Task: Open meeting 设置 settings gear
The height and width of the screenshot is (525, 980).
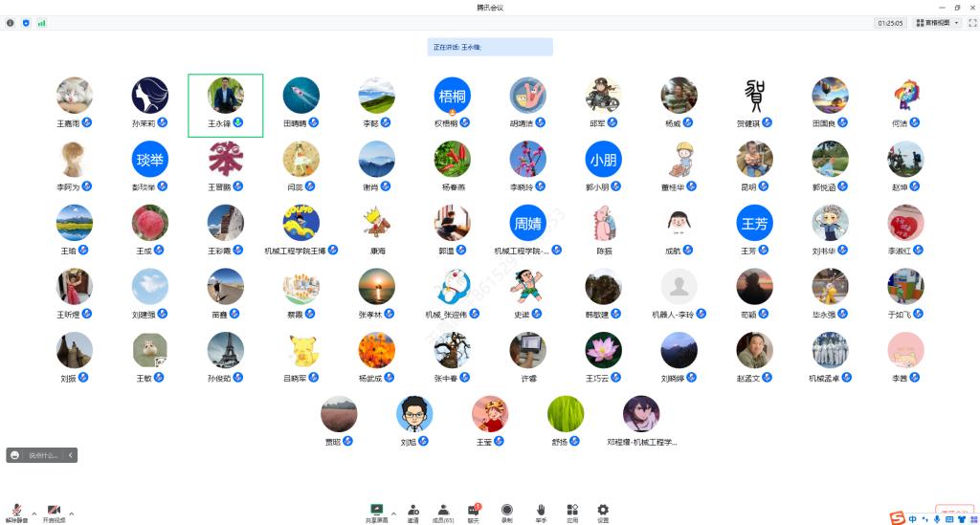Action: [603, 513]
